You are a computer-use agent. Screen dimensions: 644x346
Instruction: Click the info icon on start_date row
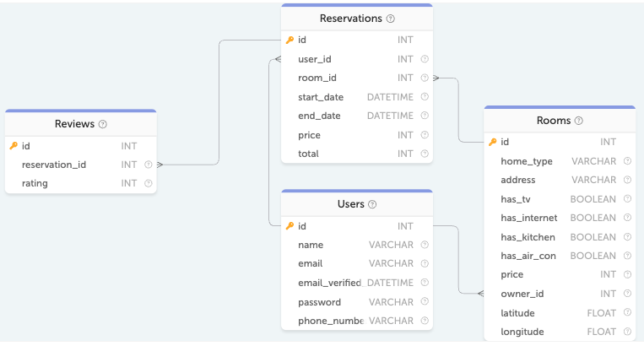tap(425, 97)
